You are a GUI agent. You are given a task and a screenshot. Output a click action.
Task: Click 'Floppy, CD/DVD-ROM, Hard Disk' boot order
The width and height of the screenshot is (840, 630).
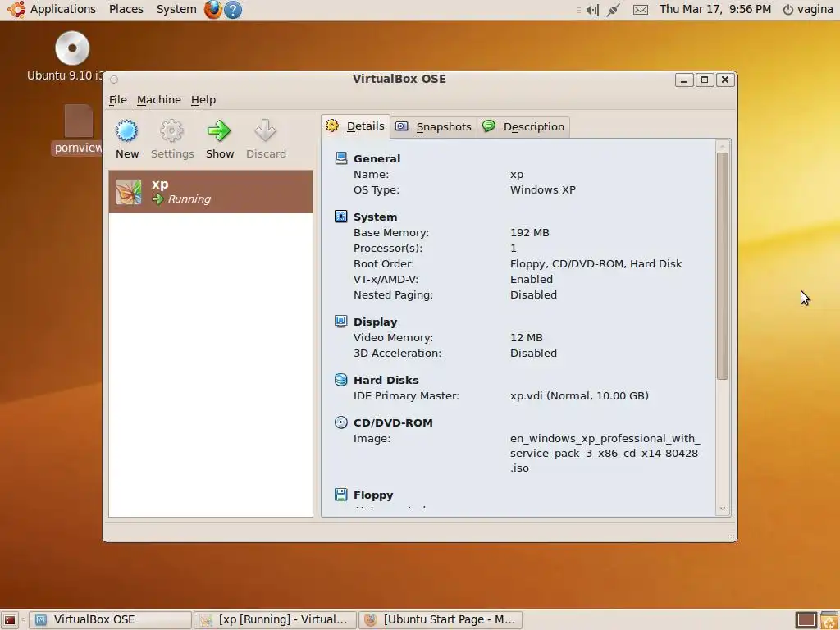point(596,263)
